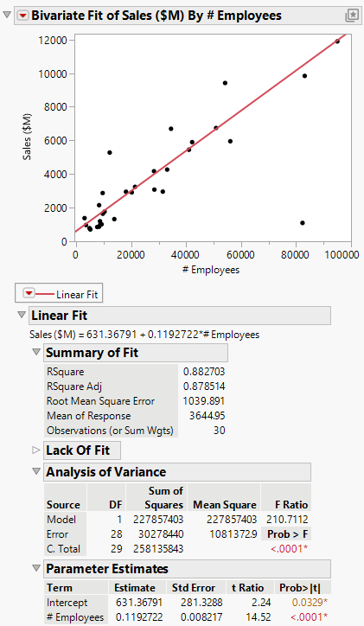This screenshot has width=364, height=626.
Task: Click the # Employees estimate 0.1192722
Action: click(x=139, y=617)
